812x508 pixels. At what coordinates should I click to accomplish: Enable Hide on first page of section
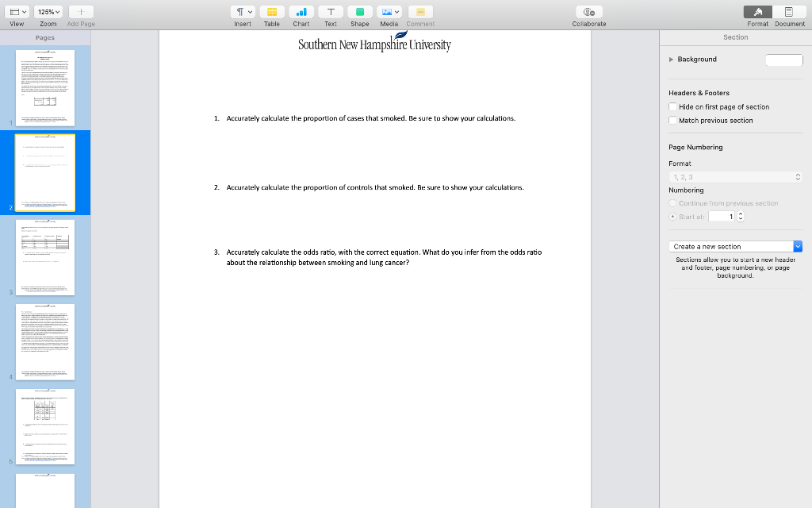(x=672, y=107)
